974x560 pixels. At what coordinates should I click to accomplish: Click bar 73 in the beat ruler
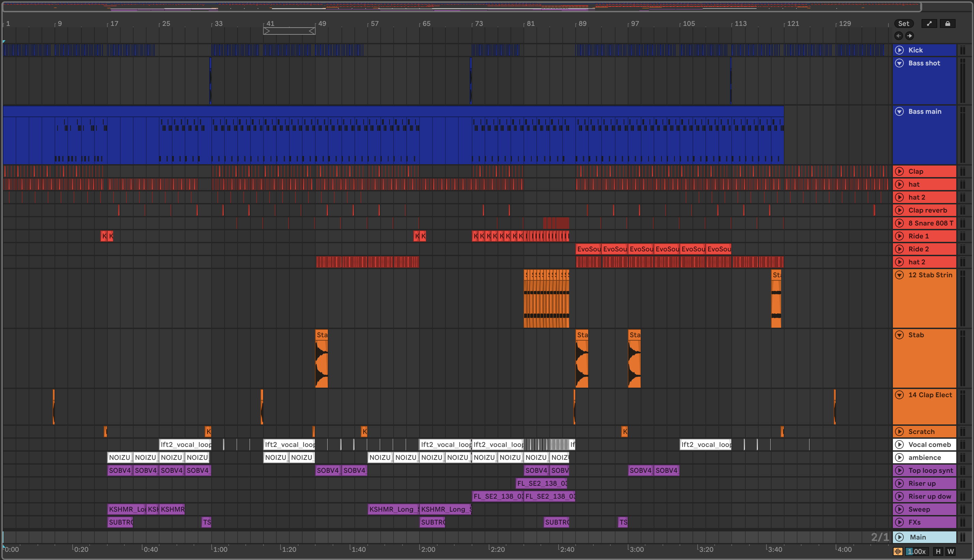point(478,24)
